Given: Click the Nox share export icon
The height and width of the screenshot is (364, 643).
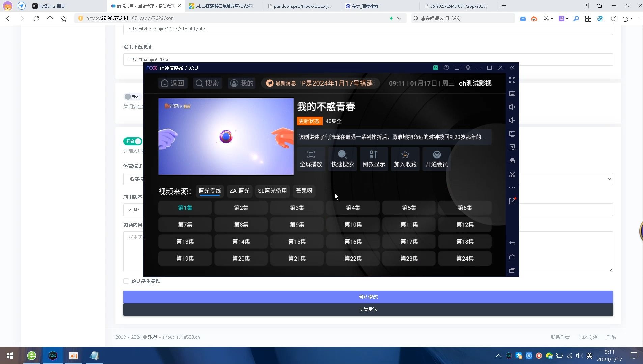Looking at the screenshot, I should (512, 201).
